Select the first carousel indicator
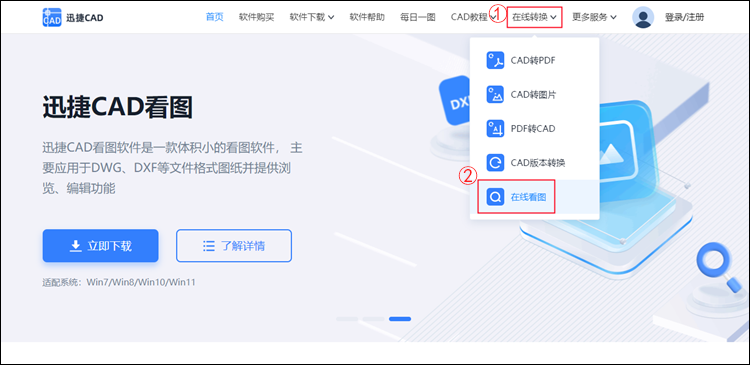The height and width of the screenshot is (365, 750). coord(347,319)
